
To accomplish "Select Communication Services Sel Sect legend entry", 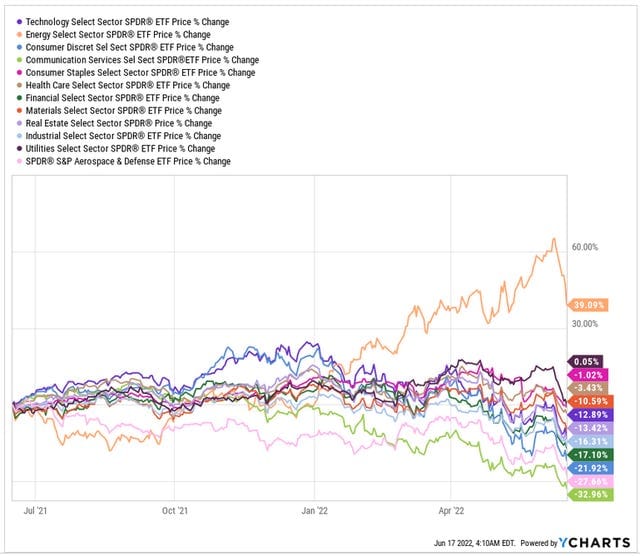I will (x=138, y=60).
